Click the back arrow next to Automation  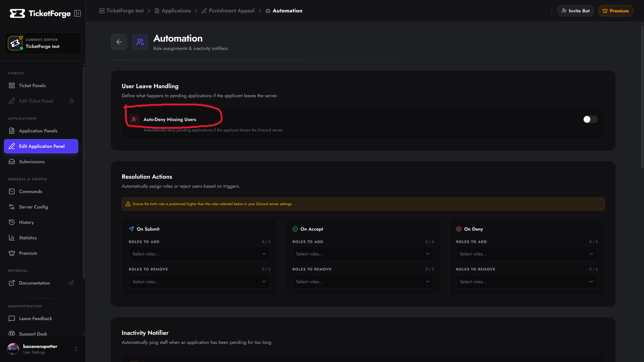[x=119, y=42]
